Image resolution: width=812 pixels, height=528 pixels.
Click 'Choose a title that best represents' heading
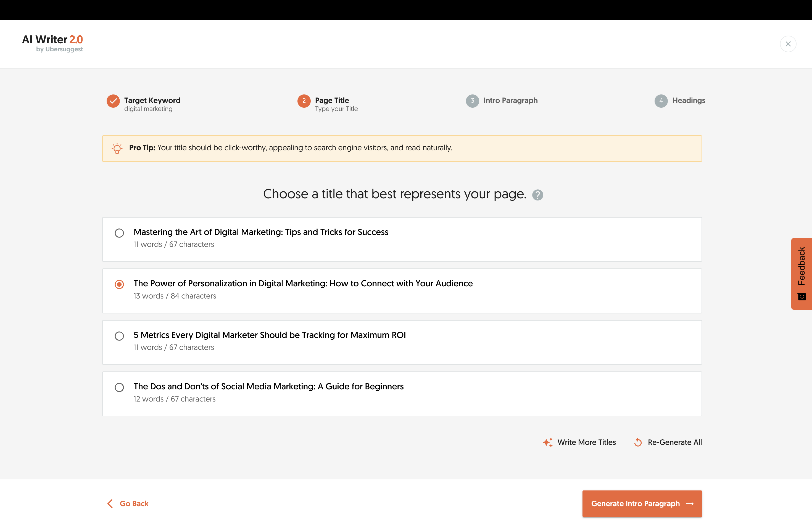pos(394,194)
